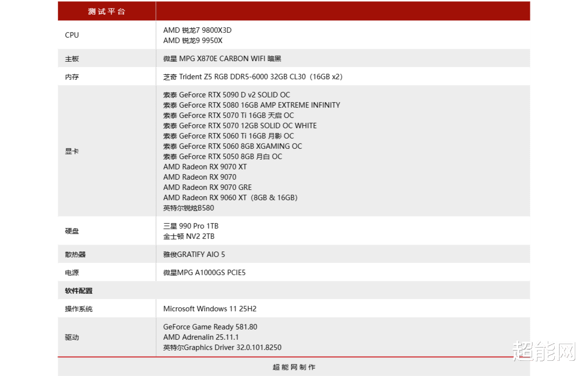Click the RTX 5070 Ti 16GB 天启 OC line
588x376 pixels.
click(228, 116)
